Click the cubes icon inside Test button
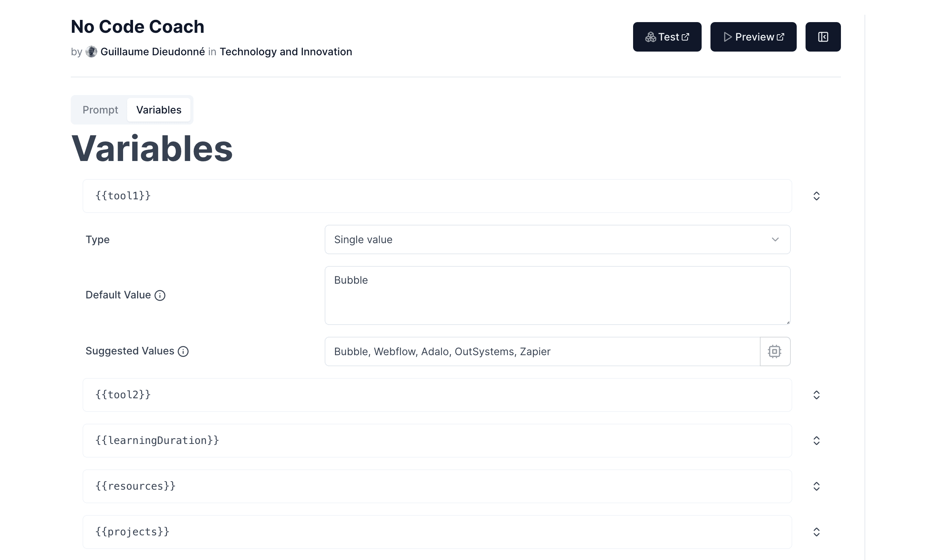The height and width of the screenshot is (560, 936). [651, 36]
